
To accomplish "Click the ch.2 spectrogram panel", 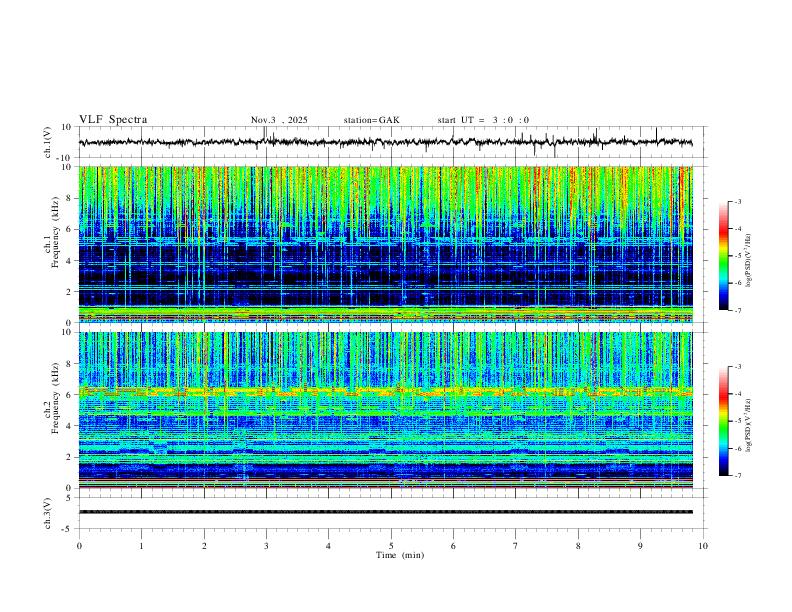I will (385, 410).
